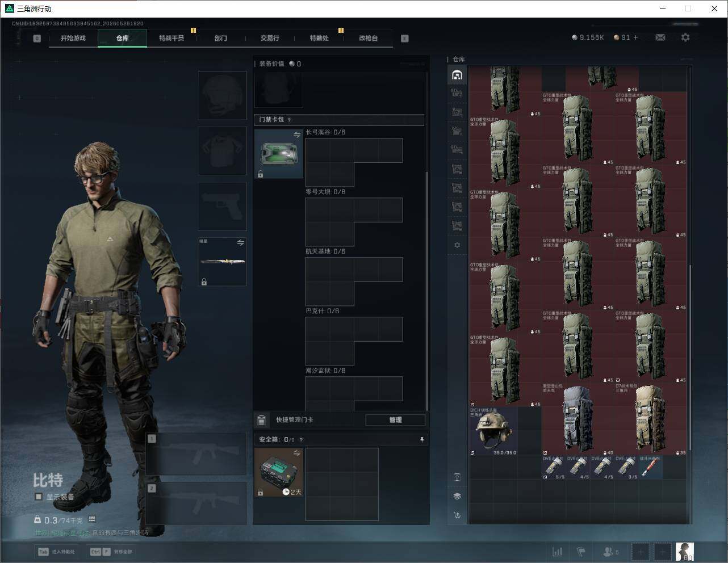Click the stack items layers icon
Viewport: 728px width, 563px height.
click(457, 496)
